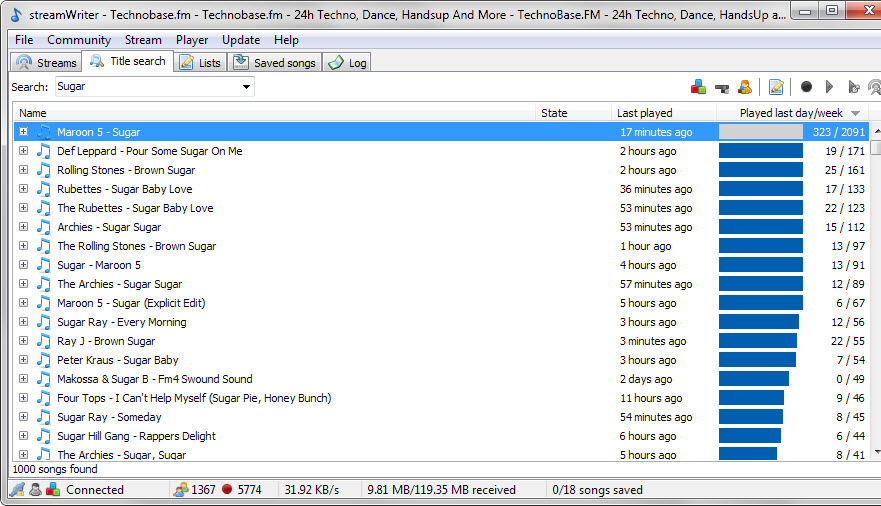Click the connection icon in status bar

pyautogui.click(x=17, y=489)
